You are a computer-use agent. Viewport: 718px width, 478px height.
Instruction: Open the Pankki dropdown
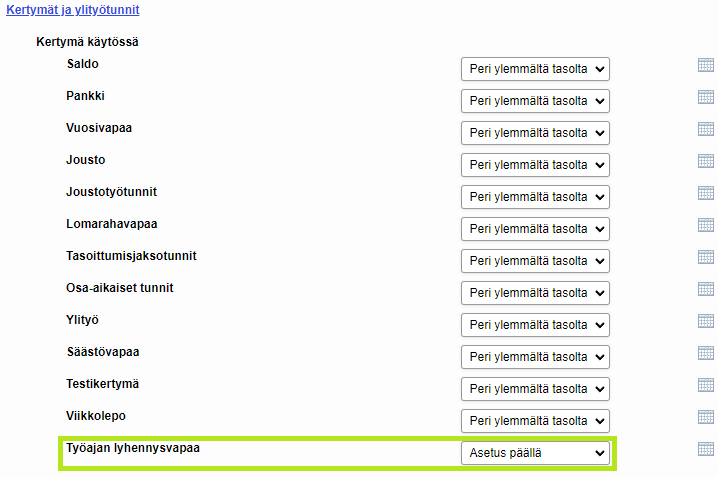pyautogui.click(x=535, y=101)
